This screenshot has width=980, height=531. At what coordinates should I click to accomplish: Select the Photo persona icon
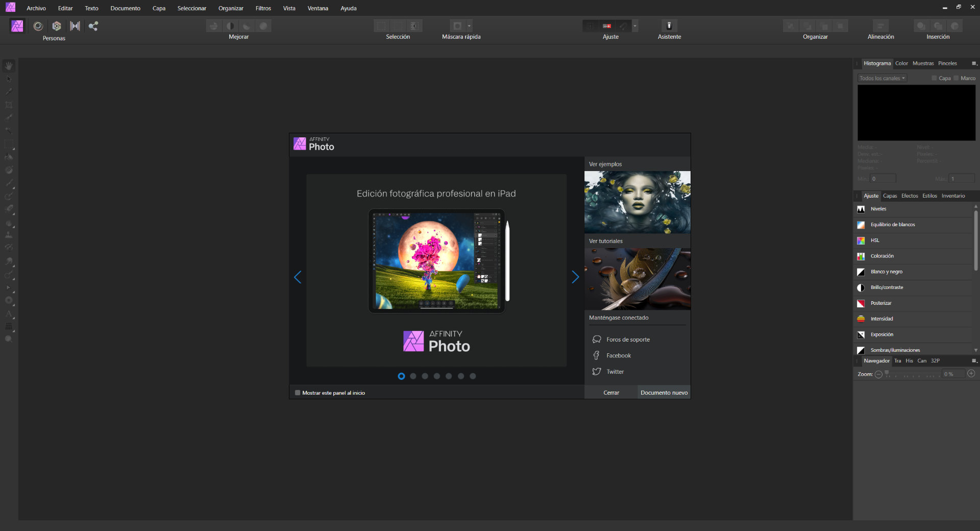[17, 26]
